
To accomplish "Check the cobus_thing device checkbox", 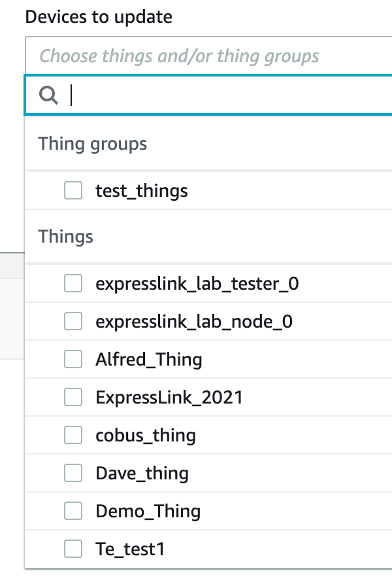I will point(73,435).
